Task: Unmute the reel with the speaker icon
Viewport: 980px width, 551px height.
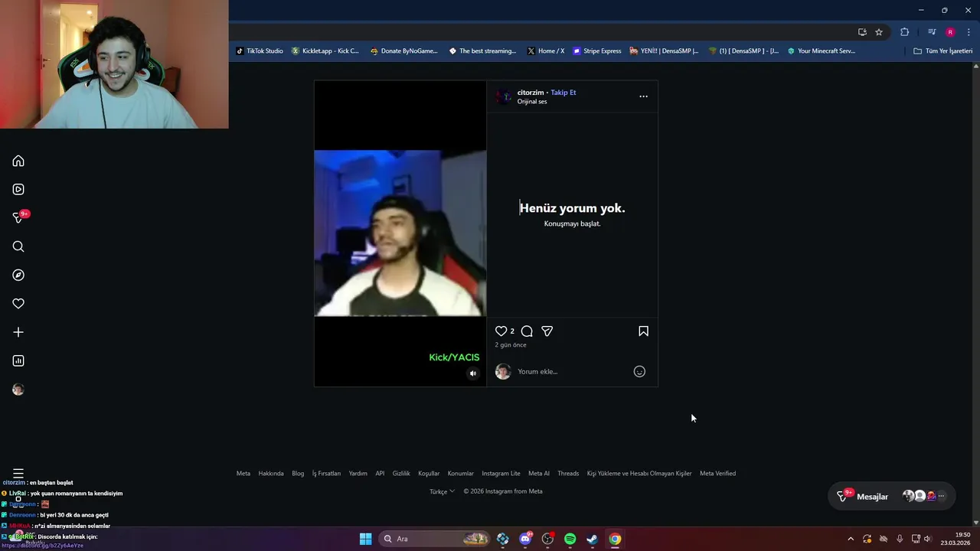Action: point(472,373)
